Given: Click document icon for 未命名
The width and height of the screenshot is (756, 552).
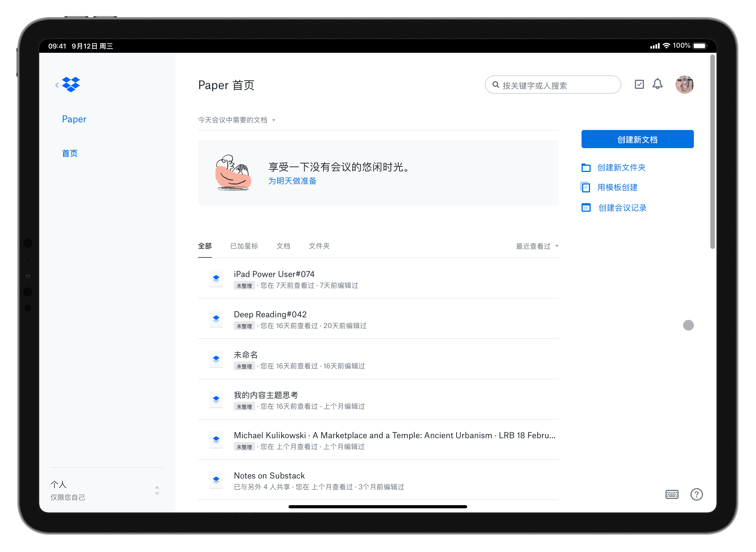Looking at the screenshot, I should click(216, 359).
